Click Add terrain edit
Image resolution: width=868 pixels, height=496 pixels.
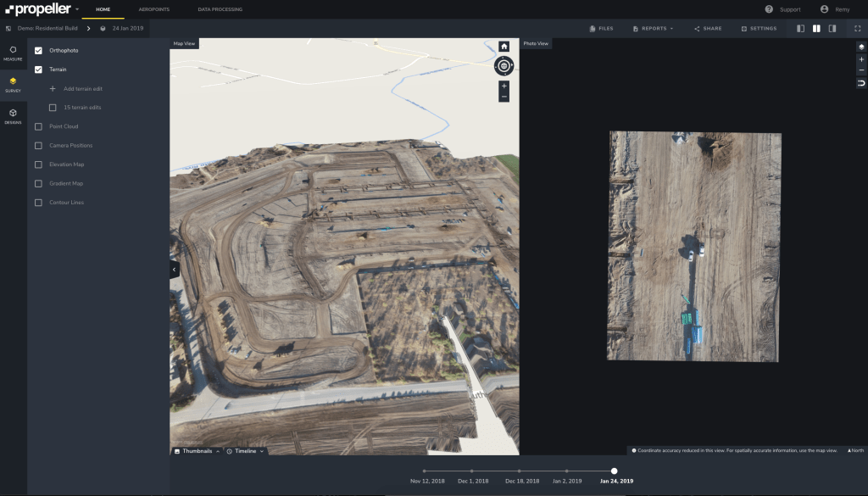click(76, 88)
